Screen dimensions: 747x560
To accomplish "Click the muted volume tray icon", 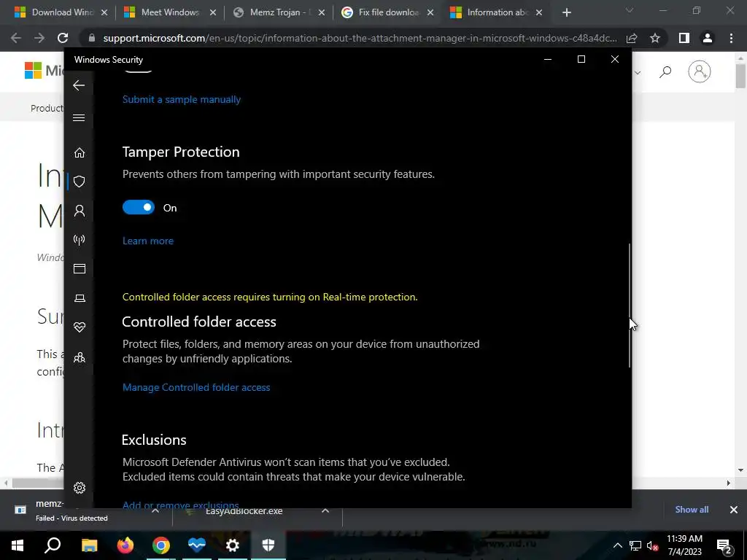I will pos(653,545).
